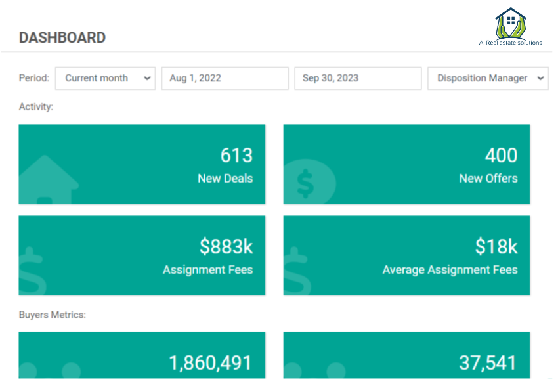Click the Disposition Manager dropdown chevron

(540, 78)
